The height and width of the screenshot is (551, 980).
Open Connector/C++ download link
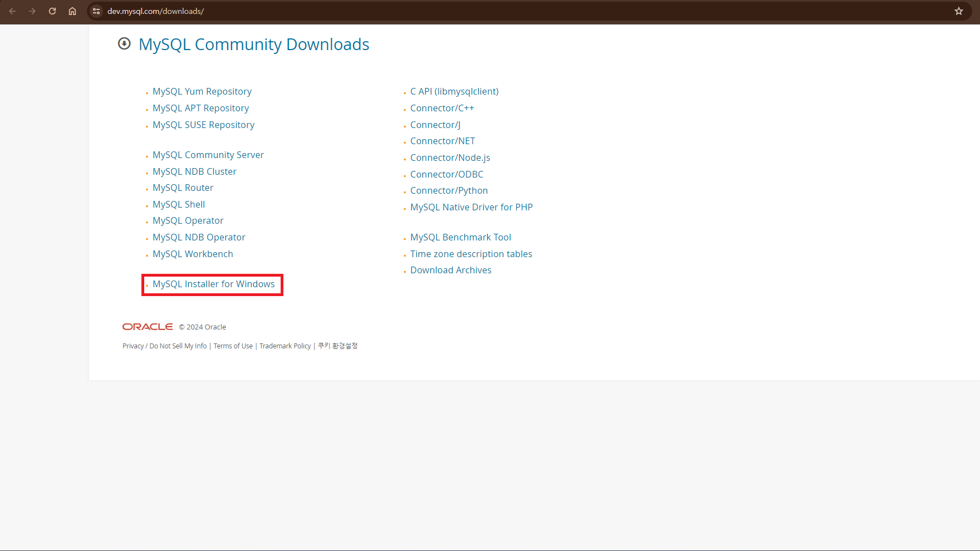442,108
